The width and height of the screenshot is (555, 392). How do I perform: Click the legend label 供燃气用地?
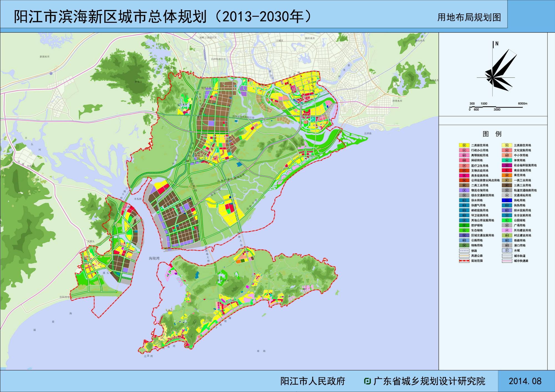(x=478, y=205)
